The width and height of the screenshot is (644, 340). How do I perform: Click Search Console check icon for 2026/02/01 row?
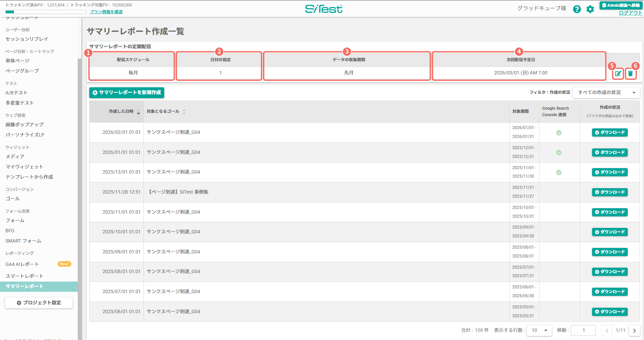(x=559, y=133)
